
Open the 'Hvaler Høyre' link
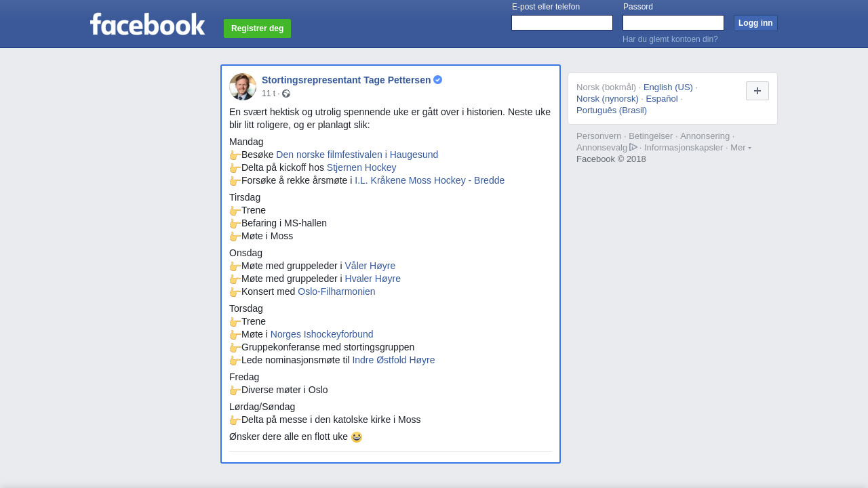coord(372,279)
